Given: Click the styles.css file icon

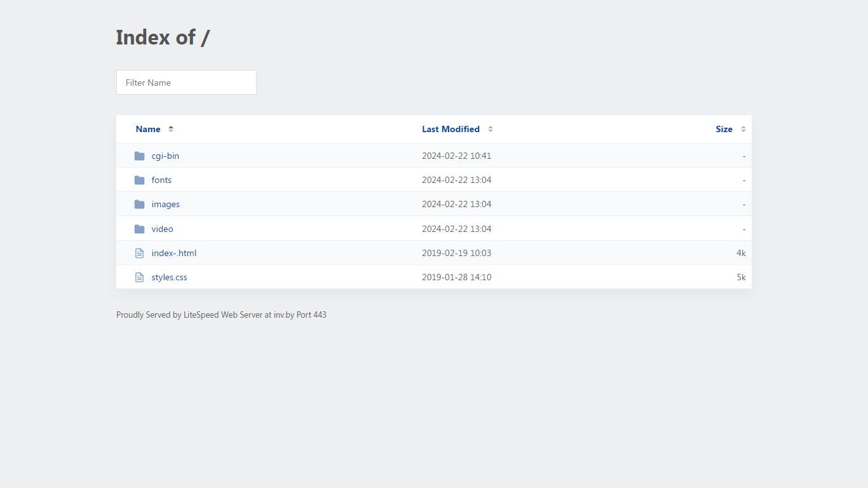Looking at the screenshot, I should coord(140,277).
